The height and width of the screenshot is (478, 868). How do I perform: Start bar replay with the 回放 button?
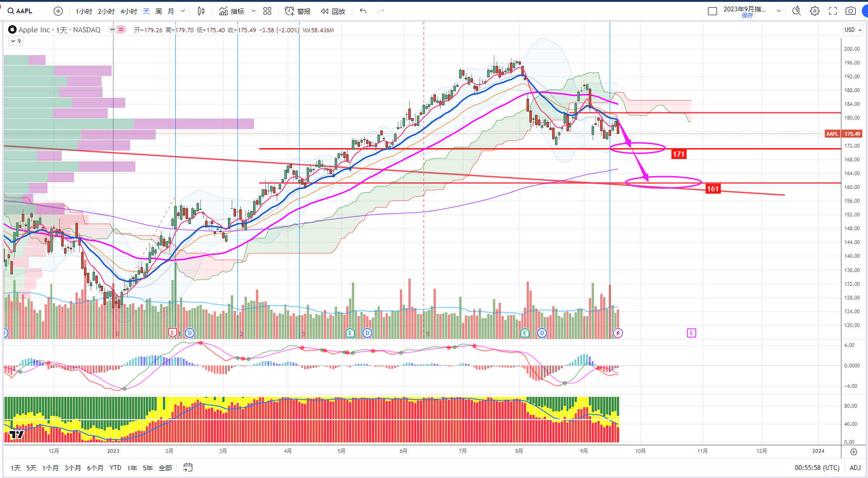point(333,11)
